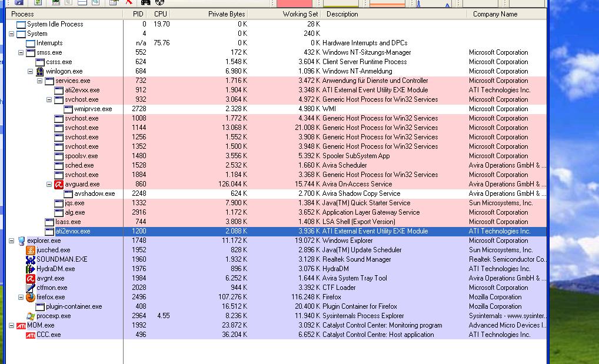Screen dimensions: 599x364
Task: Click the lsass.exe window icon
Action: click(x=49, y=222)
